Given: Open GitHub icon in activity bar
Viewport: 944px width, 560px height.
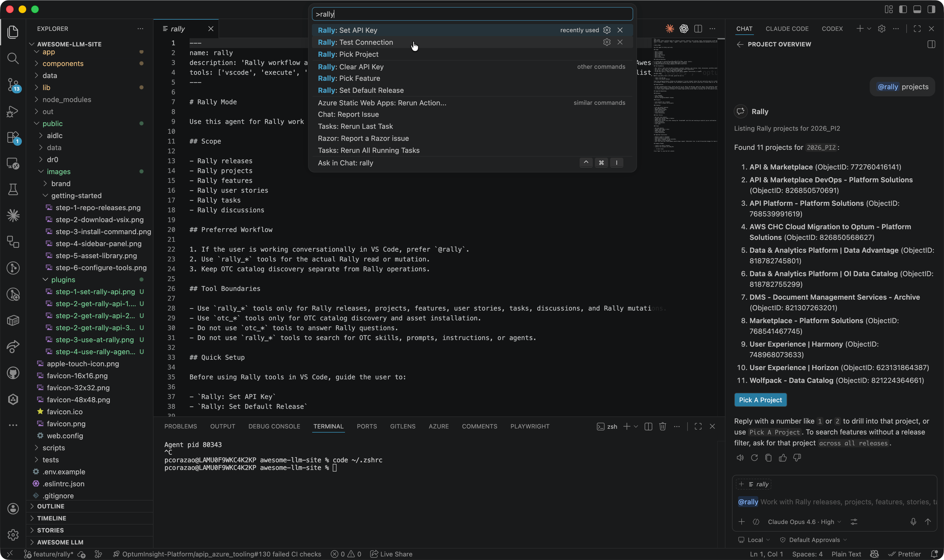Looking at the screenshot, I should 13,373.
